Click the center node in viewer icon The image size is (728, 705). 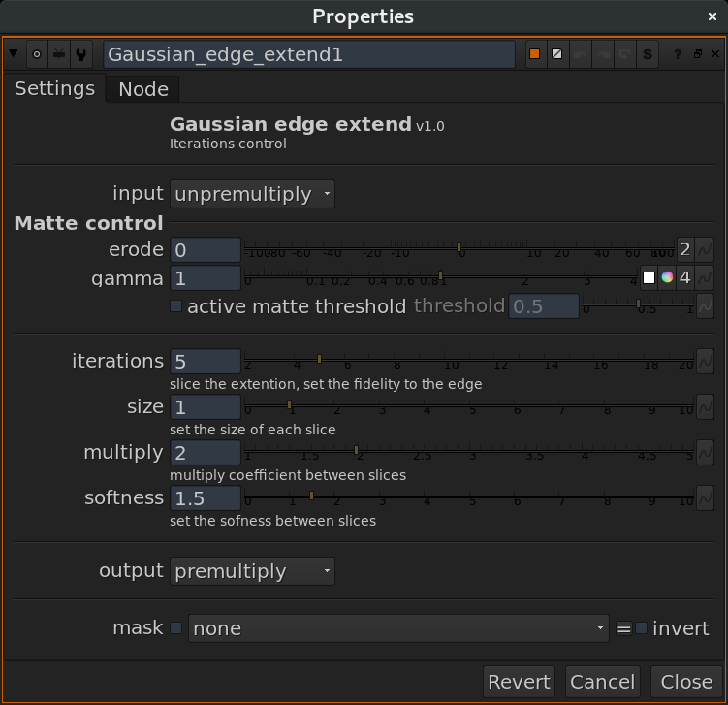point(37,54)
